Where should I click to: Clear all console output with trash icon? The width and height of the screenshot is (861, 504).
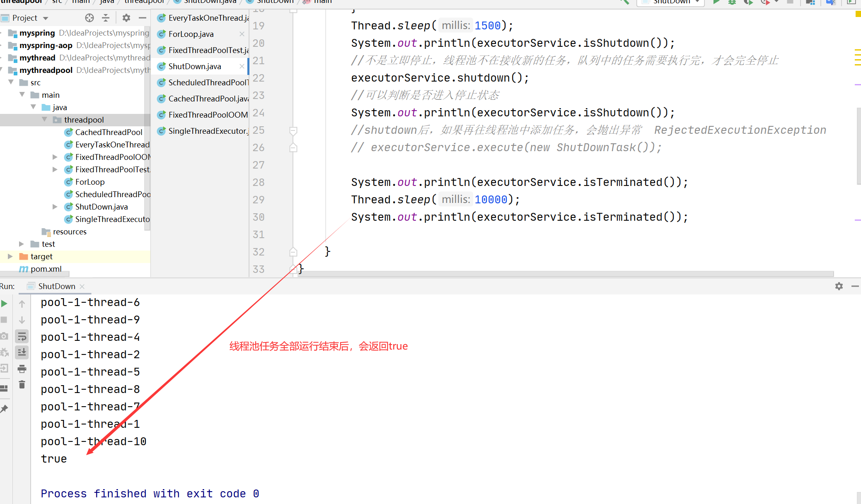(22, 385)
